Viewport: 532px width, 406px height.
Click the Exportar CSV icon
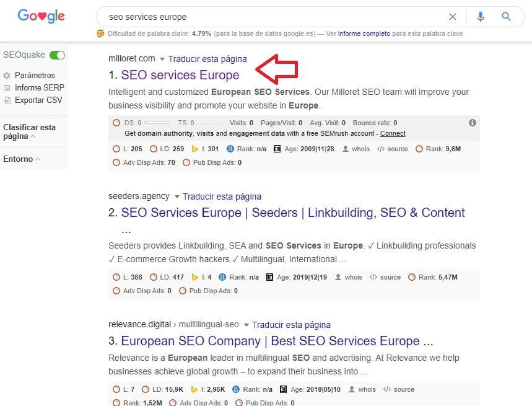click(7, 100)
